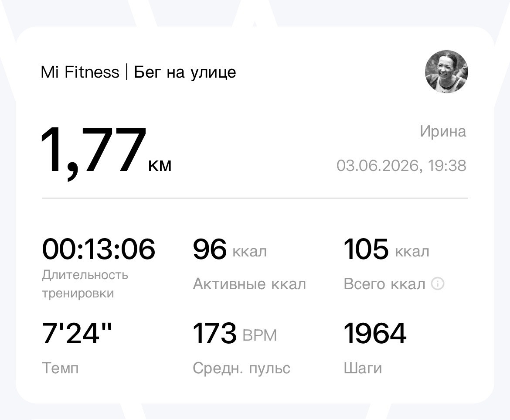This screenshot has width=510, height=420.
Task: Tap the 105 ккал total calories value
Action: [x=386, y=249]
